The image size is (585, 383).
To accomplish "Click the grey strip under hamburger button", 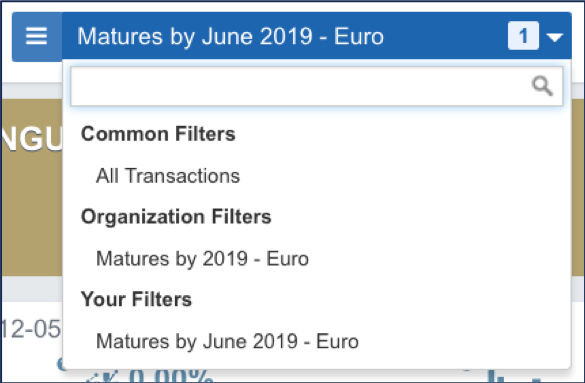I will click(x=32, y=91).
